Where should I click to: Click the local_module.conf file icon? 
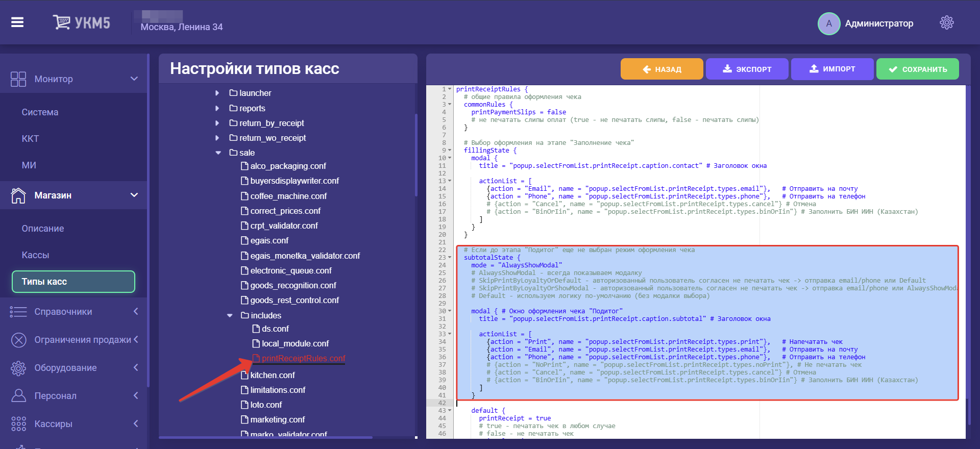[256, 343]
